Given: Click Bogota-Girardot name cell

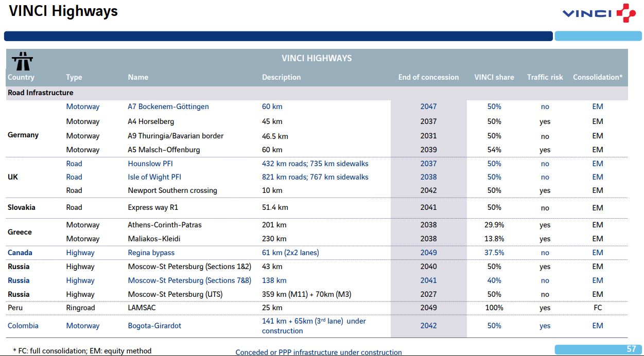Looking at the screenshot, I should click(x=154, y=326).
